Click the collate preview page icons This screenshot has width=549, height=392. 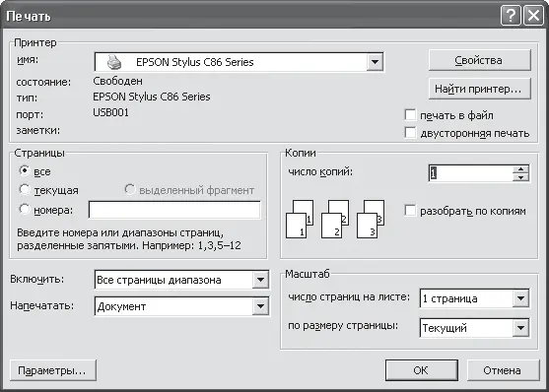[x=335, y=219]
